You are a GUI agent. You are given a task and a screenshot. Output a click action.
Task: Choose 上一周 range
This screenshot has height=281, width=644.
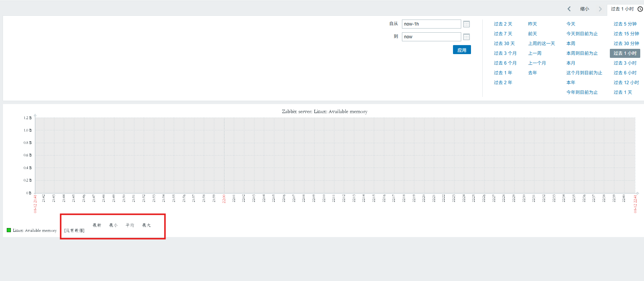[x=535, y=53]
